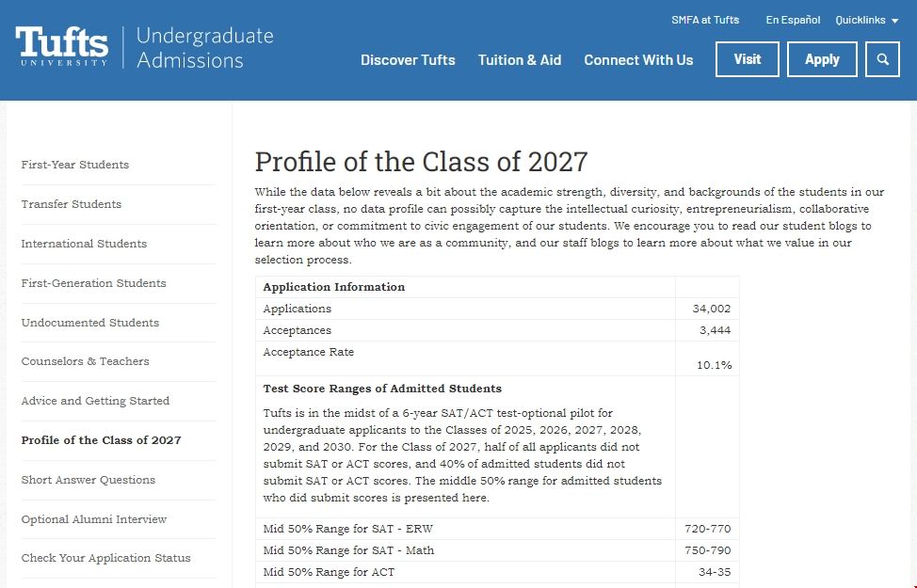Open the Tuition & Aid menu

(520, 60)
